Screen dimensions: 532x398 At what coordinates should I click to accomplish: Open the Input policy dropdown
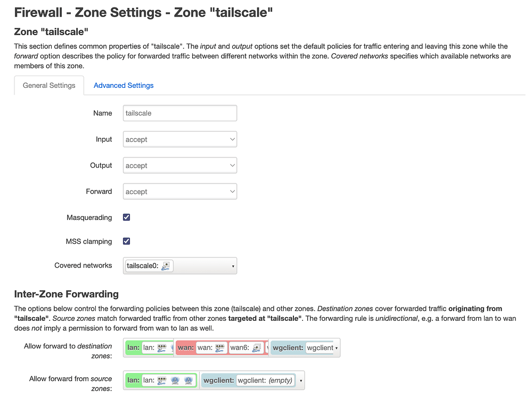click(179, 139)
